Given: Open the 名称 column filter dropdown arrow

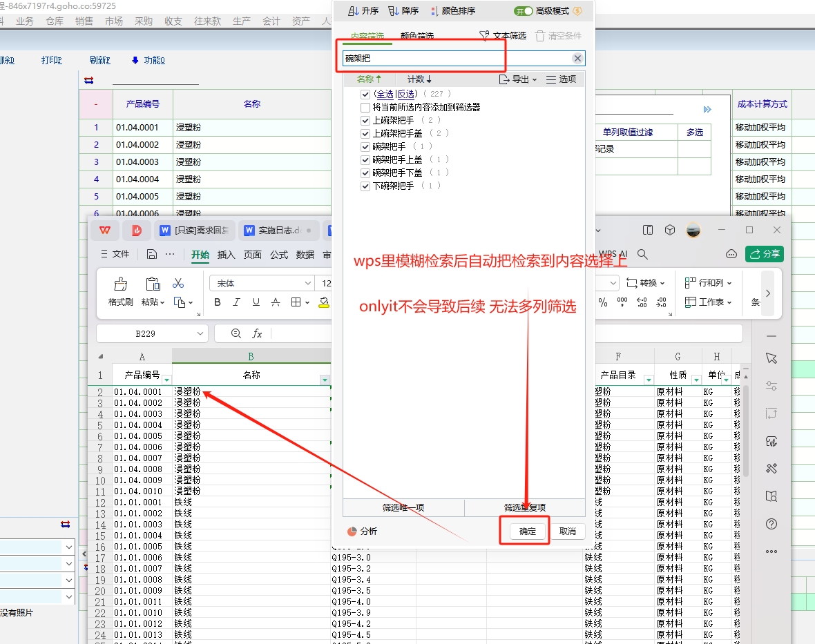Looking at the screenshot, I should tap(325, 380).
